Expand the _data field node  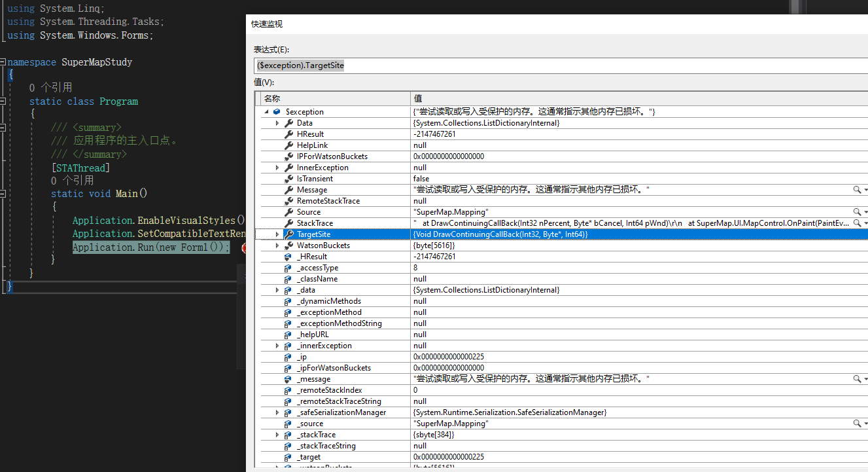click(x=277, y=290)
